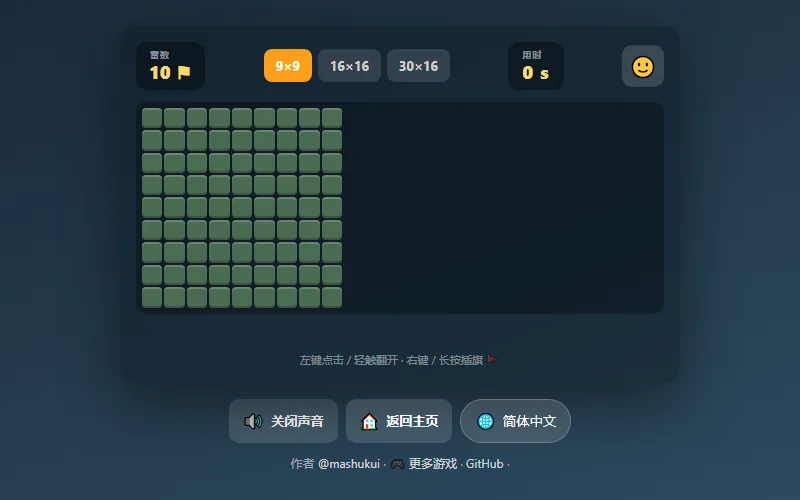Open the @mashukui author link

349,464
